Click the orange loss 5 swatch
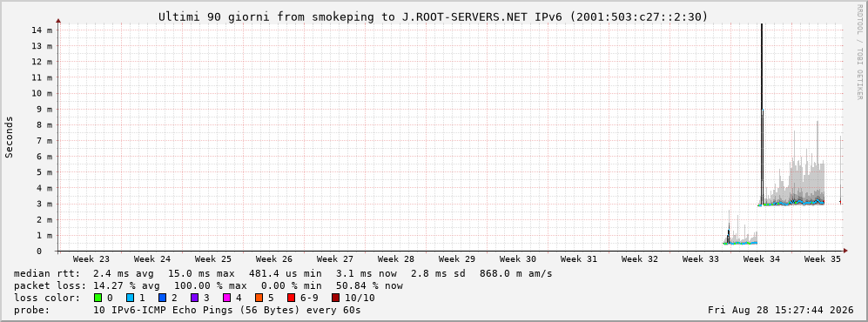This screenshot has height=322, width=868. click(x=259, y=298)
